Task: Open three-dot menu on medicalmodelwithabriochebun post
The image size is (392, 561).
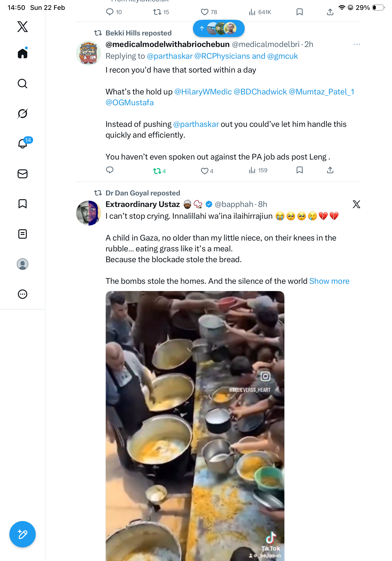Action: [x=357, y=44]
